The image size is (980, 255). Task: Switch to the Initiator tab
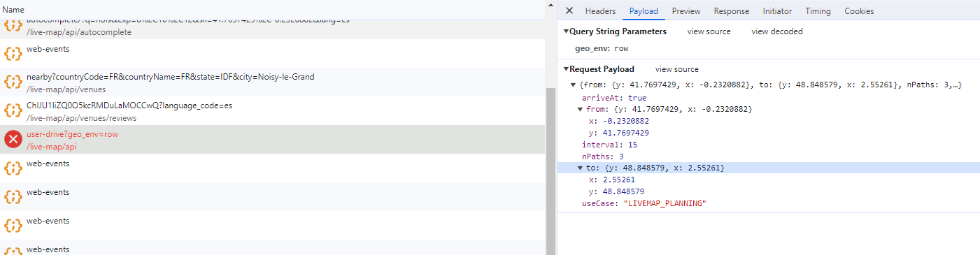[777, 10]
